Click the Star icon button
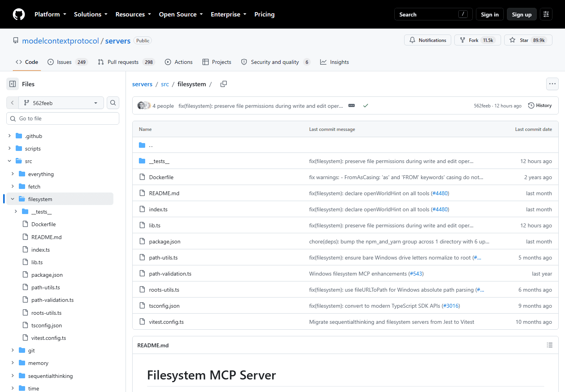Viewport: 565px width, 392px height. [528, 40]
